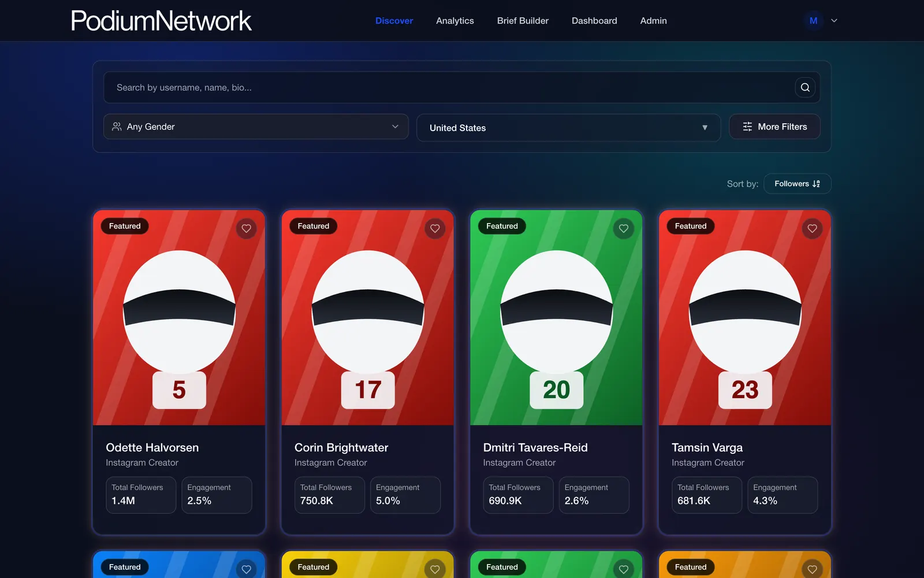924x578 pixels.
Task: Open the Admin section
Action: click(x=653, y=21)
